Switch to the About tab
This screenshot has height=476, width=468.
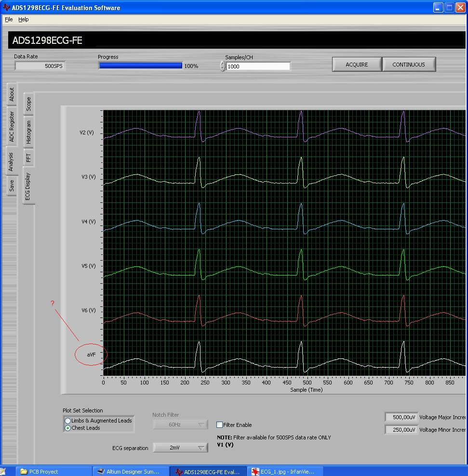click(x=12, y=94)
